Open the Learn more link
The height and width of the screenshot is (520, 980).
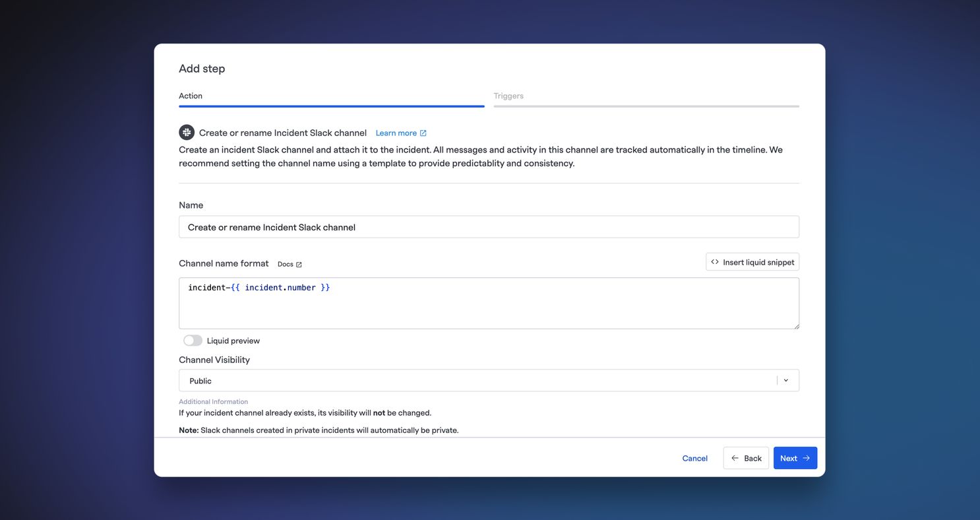point(401,133)
